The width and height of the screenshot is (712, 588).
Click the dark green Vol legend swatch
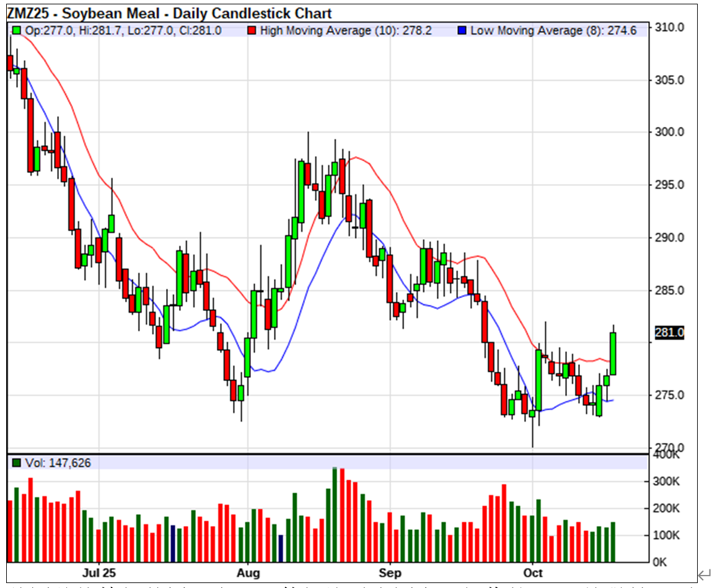click(x=17, y=463)
